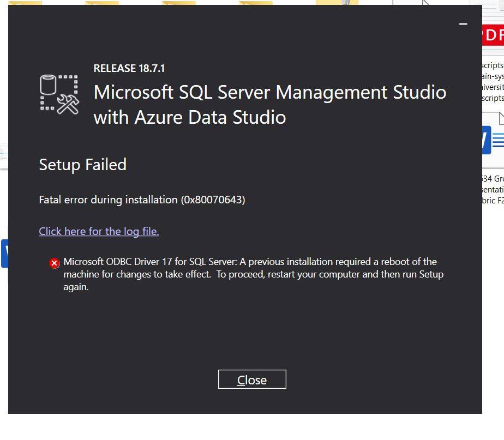Click the ODBC Driver 17 reboot error message
504x440 pixels.
point(253,274)
